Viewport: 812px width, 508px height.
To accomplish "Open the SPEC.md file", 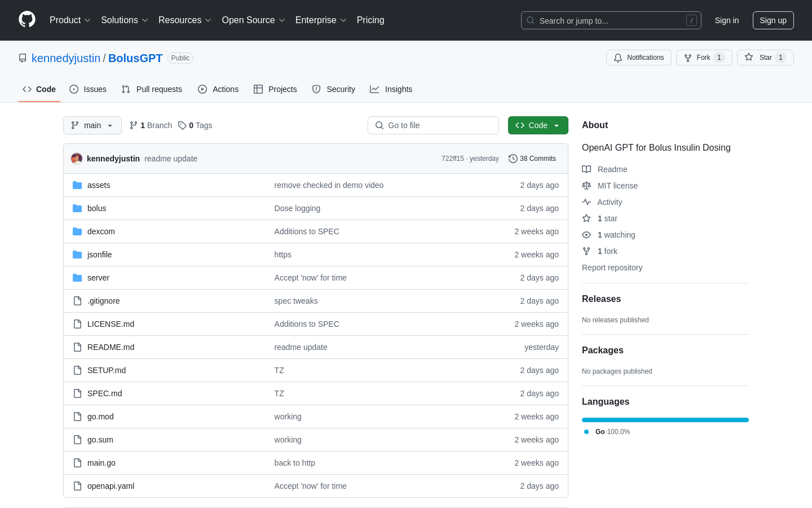I will [104, 393].
